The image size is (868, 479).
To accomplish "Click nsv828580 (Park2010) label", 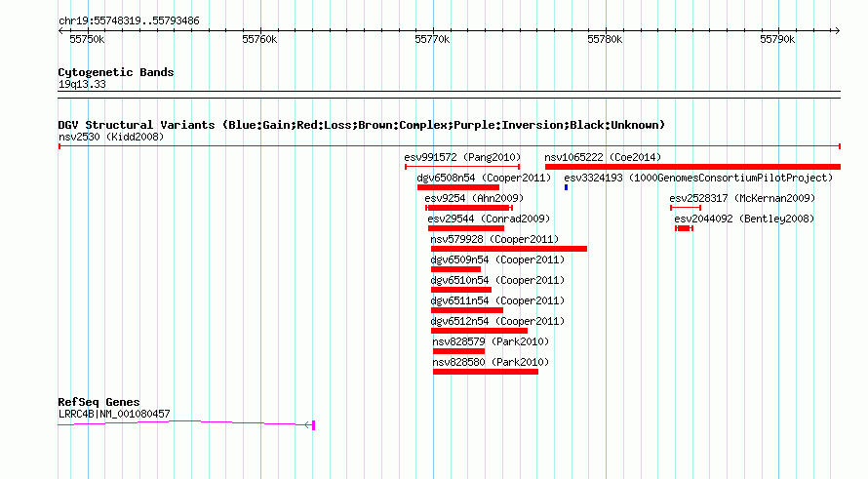I will point(491,362).
